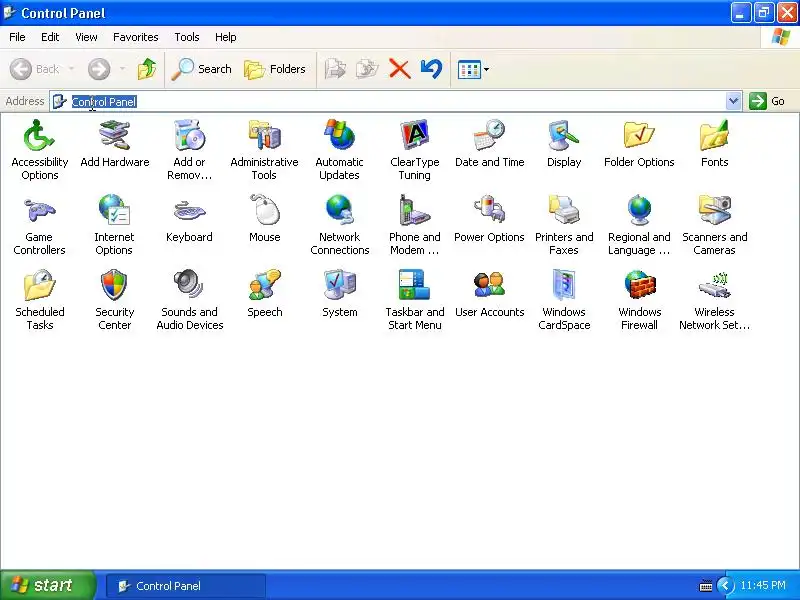The image size is (800, 600).
Task: Toggle the Folders pane button
Action: point(275,69)
